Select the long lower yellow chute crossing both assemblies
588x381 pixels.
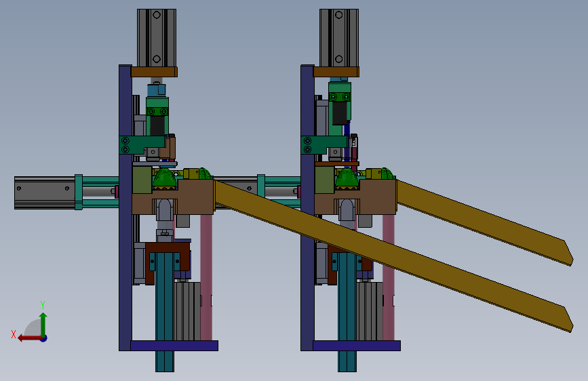pyautogui.click(x=394, y=255)
